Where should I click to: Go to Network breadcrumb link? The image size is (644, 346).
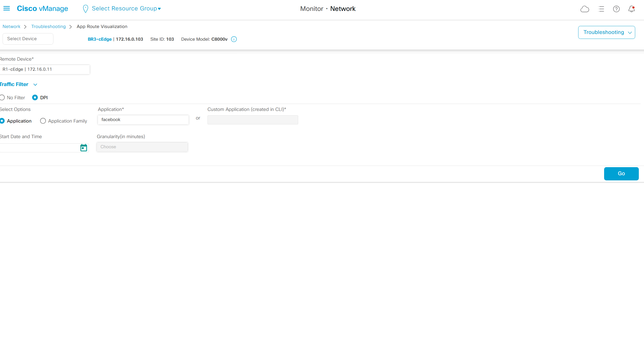click(11, 26)
